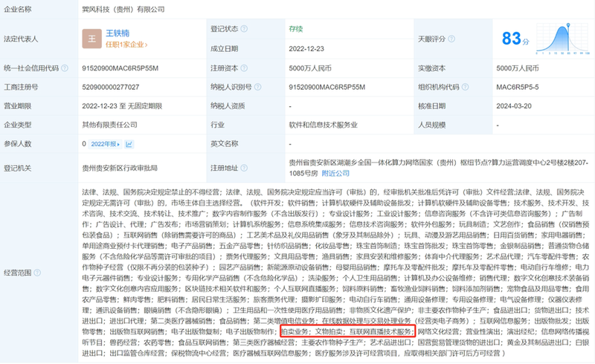Click 5000万人民币 under 注册资本
Screen dimensions: 595x364
coord(310,68)
